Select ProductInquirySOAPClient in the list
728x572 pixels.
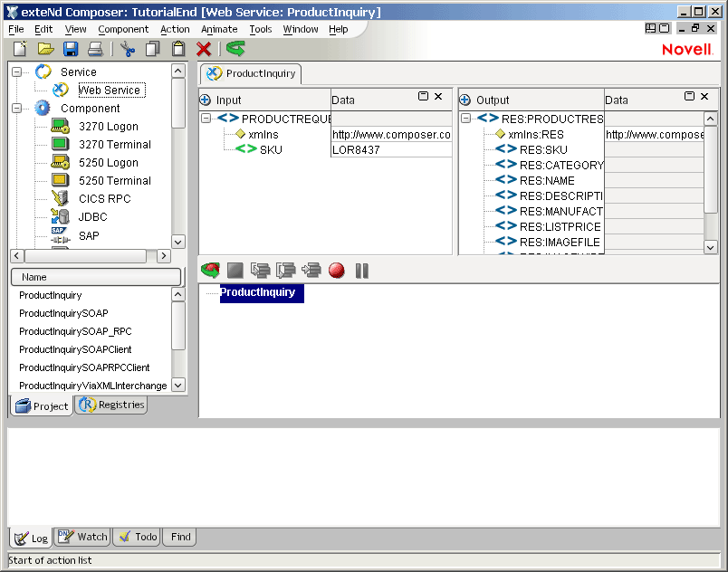pyautogui.click(x=75, y=349)
